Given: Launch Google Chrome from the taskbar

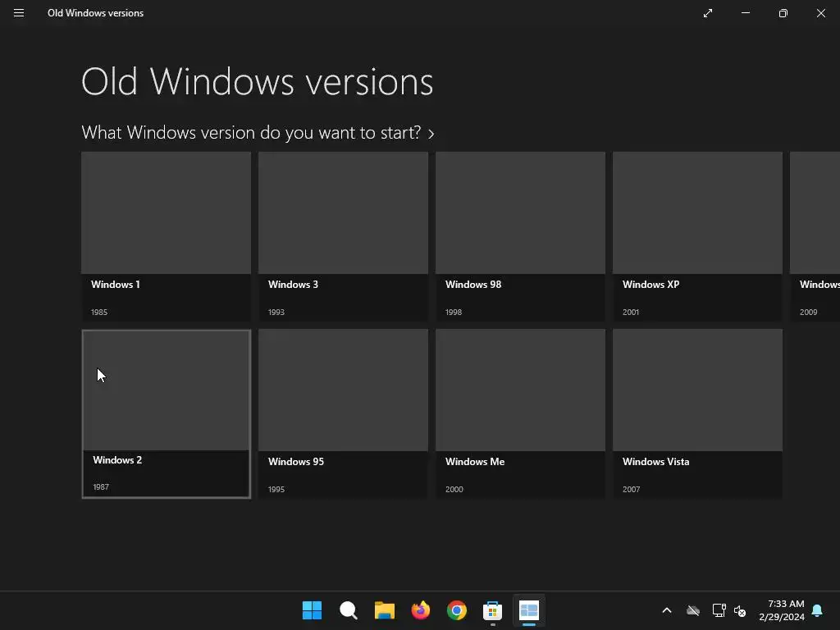Looking at the screenshot, I should point(456,610).
